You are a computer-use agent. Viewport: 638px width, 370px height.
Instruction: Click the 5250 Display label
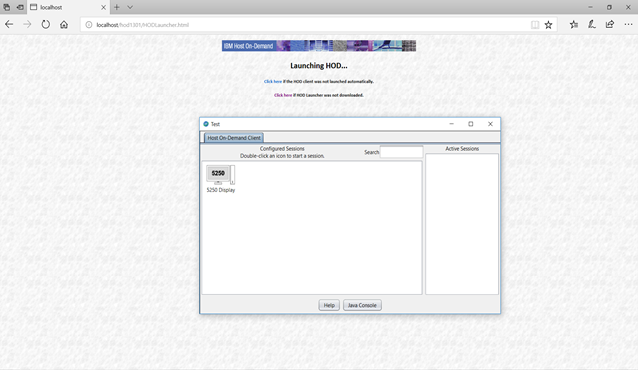click(x=221, y=190)
